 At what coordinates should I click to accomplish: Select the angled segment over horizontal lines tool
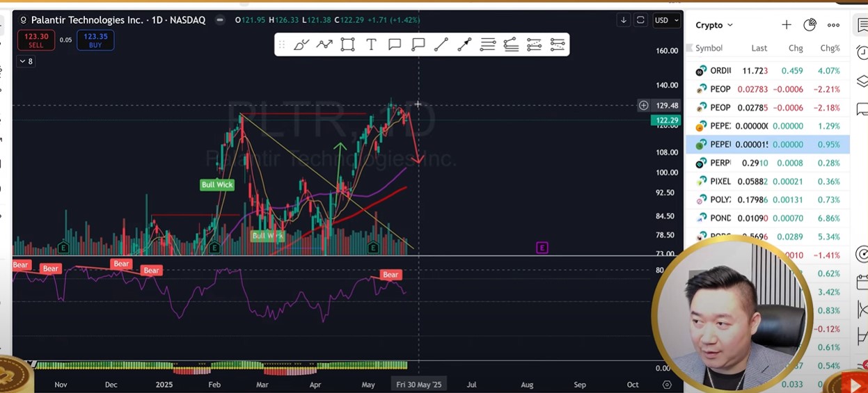click(511, 45)
